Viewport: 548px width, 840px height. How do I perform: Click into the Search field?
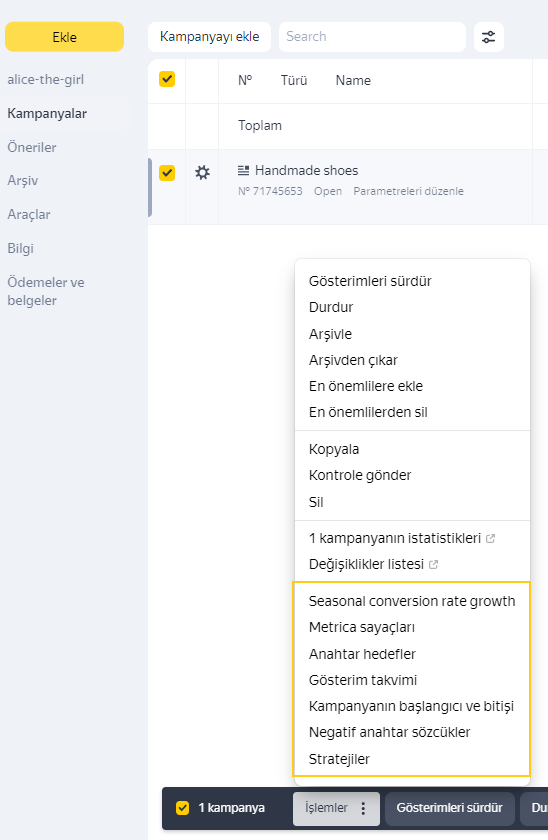point(372,37)
